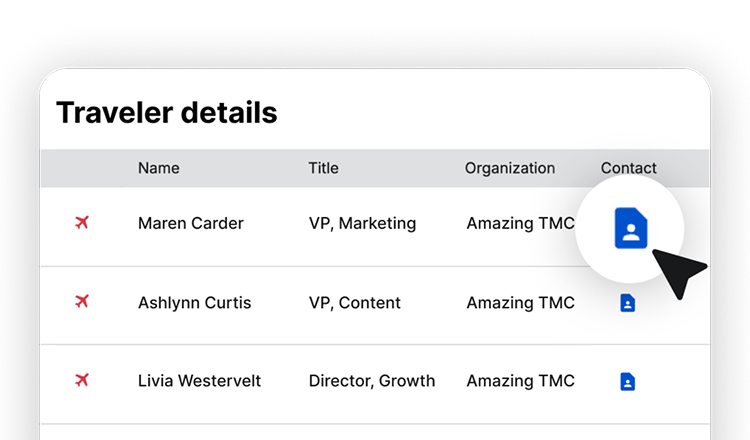750x440 pixels.
Task: Click the VP, Marketing title cell
Action: pos(363,224)
